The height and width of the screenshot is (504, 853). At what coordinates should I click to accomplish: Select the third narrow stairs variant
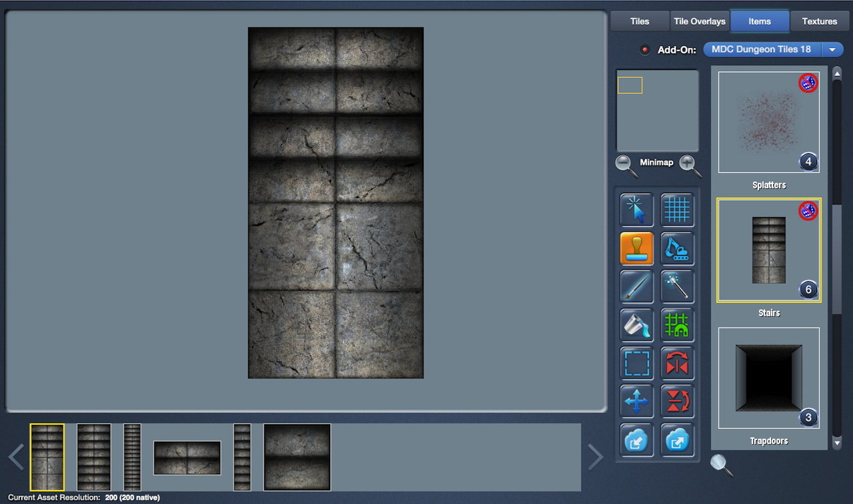133,457
